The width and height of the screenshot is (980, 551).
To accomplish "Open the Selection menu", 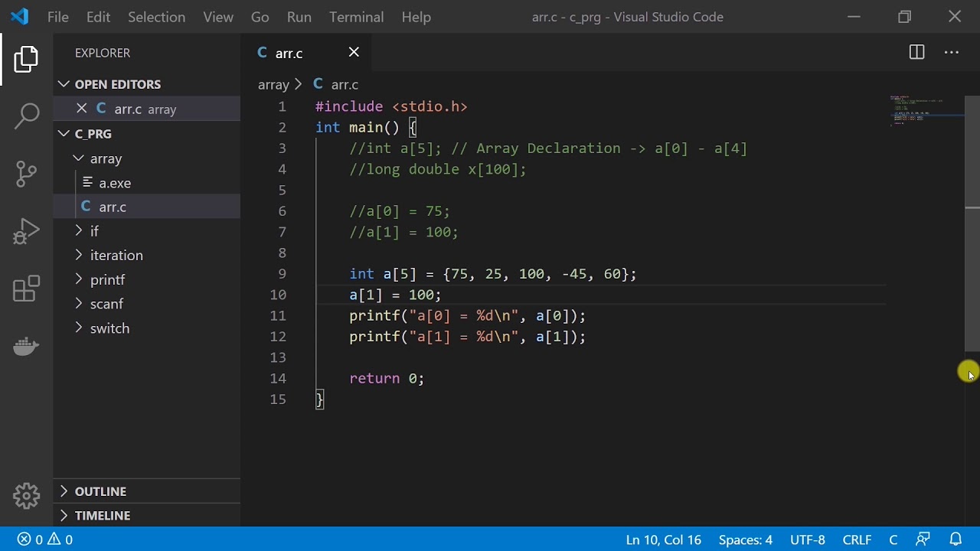I will 156,17.
